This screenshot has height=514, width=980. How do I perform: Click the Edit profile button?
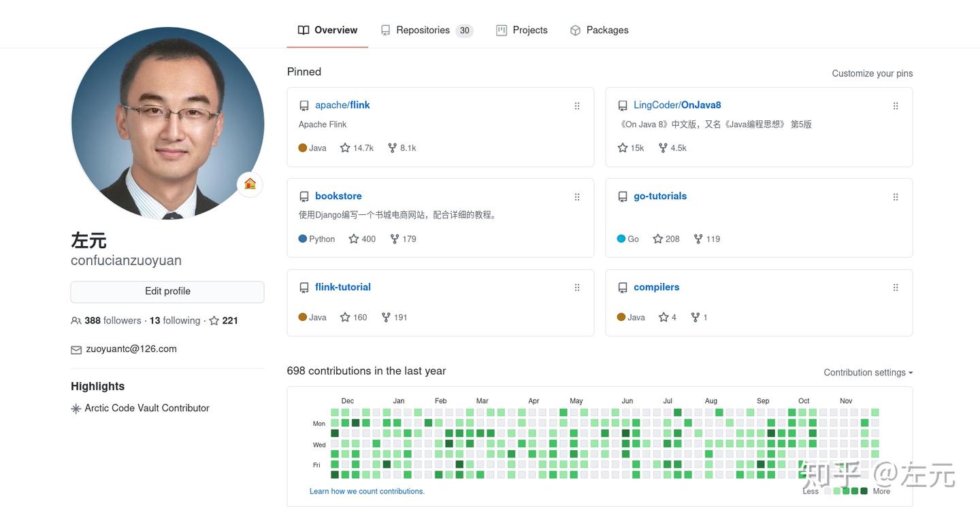coord(167,292)
